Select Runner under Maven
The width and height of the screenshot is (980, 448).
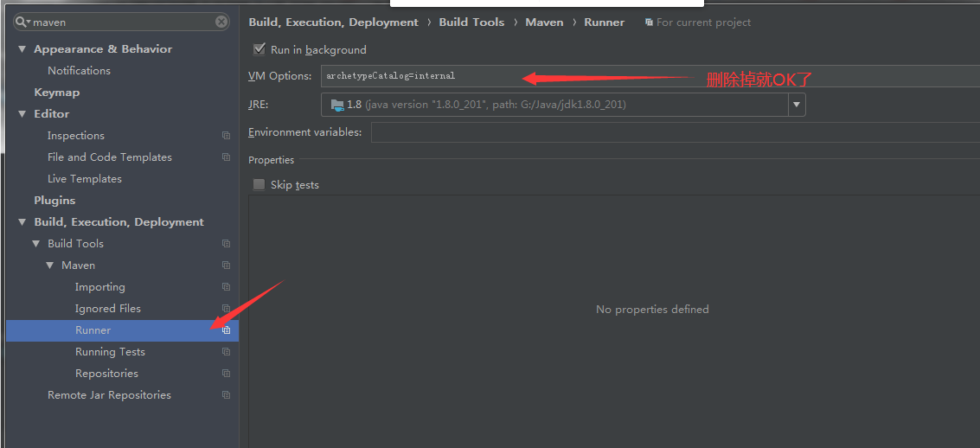pos(123,330)
